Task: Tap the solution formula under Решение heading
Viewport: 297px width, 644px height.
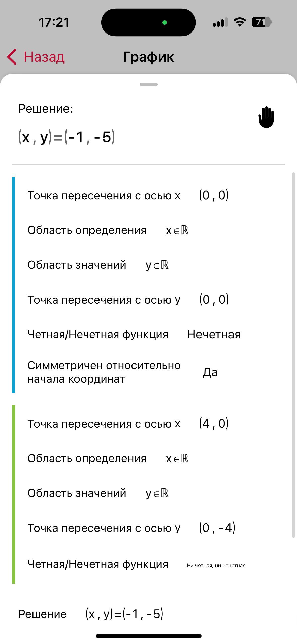Action: tap(67, 137)
